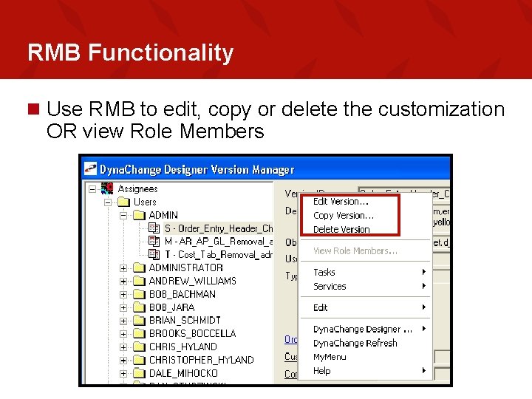Select S - Order_Entry_Header_Ch version row
The width and height of the screenshot is (532, 399).
[x=218, y=228]
